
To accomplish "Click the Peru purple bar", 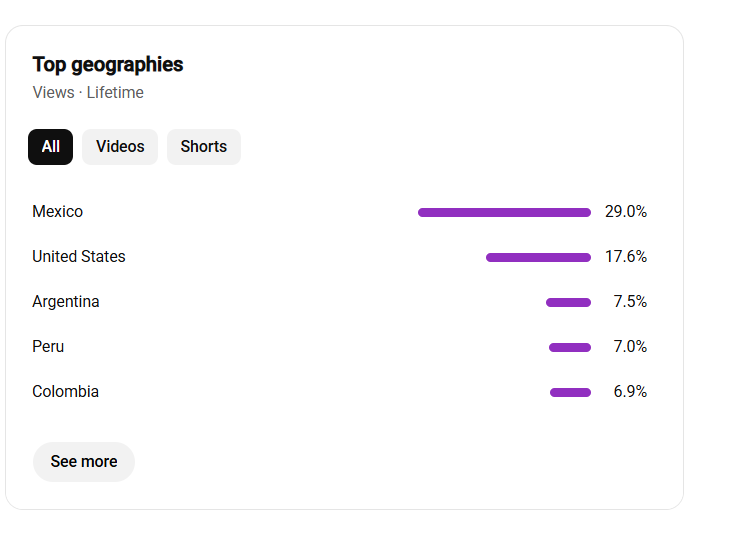I will (570, 348).
